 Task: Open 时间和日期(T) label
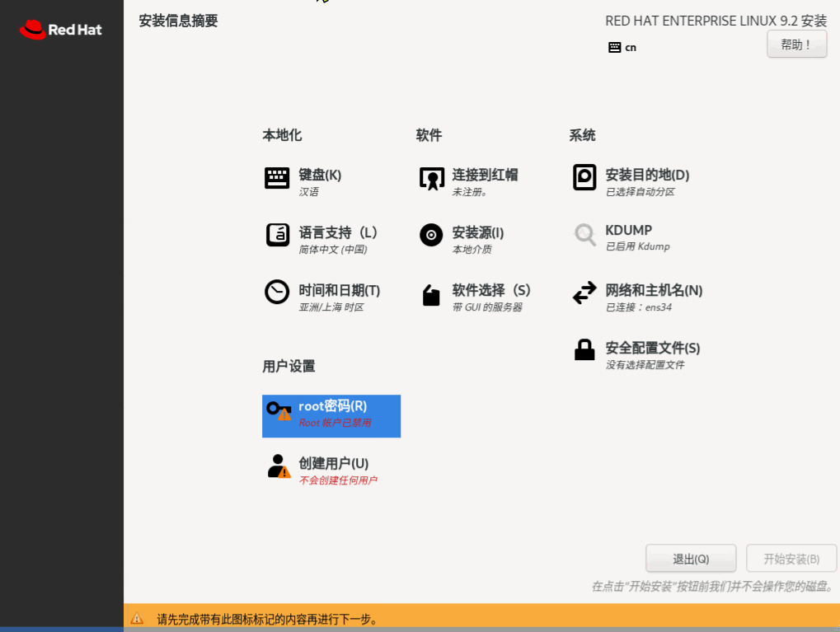[339, 290]
